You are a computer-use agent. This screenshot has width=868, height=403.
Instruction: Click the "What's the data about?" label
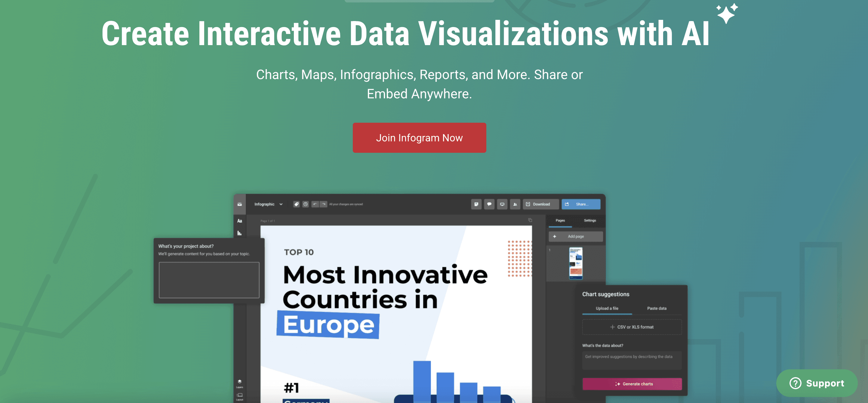pos(602,346)
